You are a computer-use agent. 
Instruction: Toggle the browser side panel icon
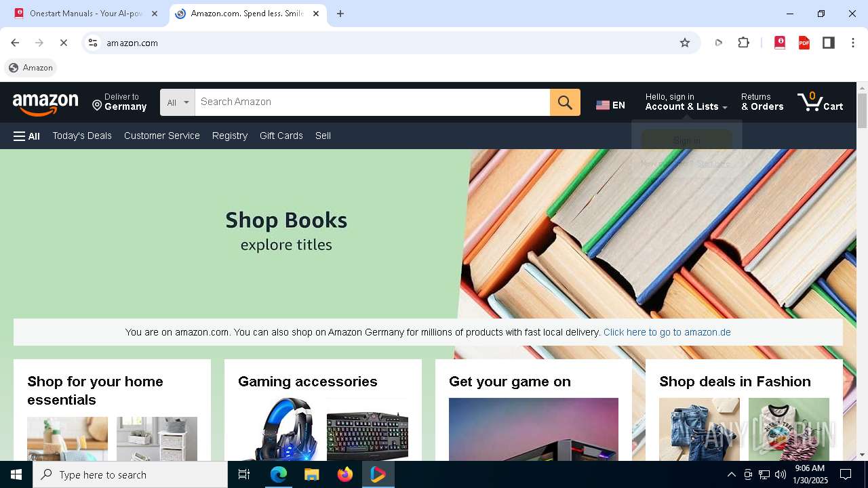pos(828,43)
